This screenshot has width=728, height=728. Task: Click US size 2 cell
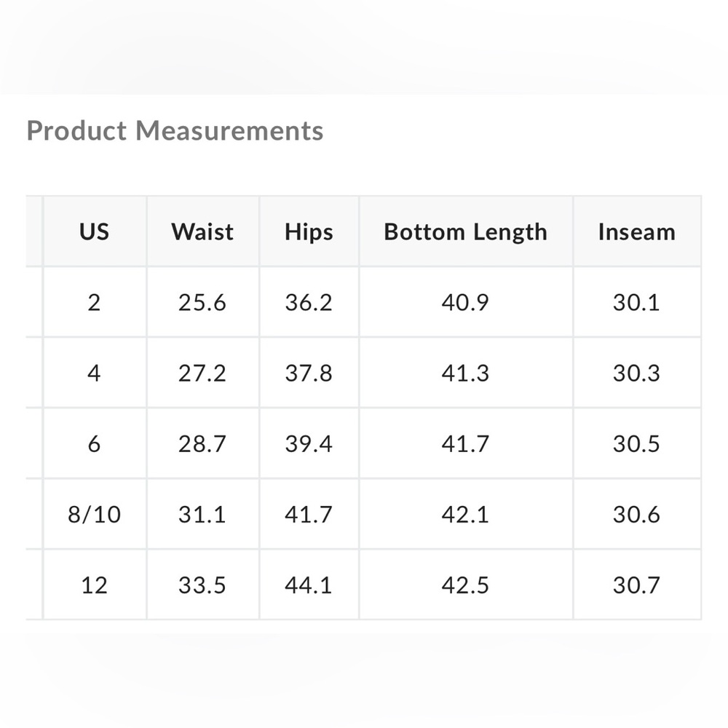tap(94, 302)
